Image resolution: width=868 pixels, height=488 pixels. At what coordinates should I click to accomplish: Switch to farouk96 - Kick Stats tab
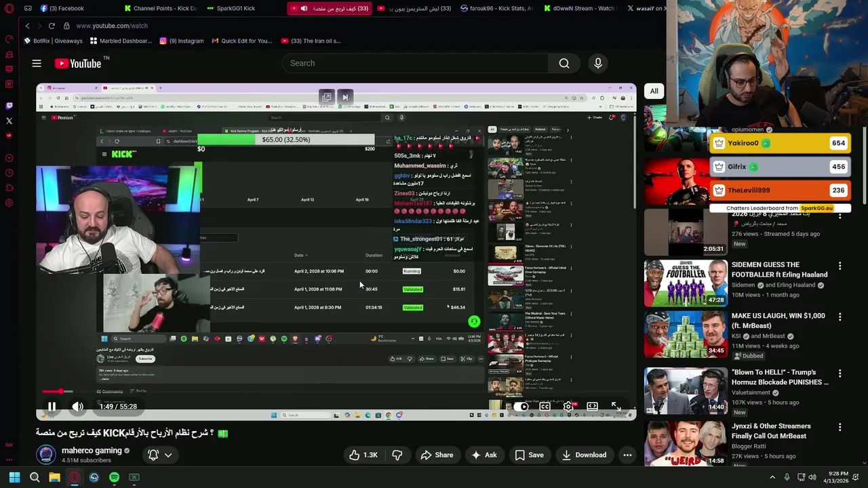[496, 8]
